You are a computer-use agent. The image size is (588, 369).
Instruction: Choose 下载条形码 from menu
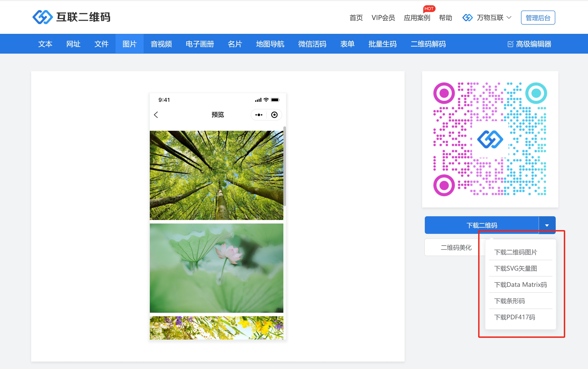pyautogui.click(x=520, y=301)
